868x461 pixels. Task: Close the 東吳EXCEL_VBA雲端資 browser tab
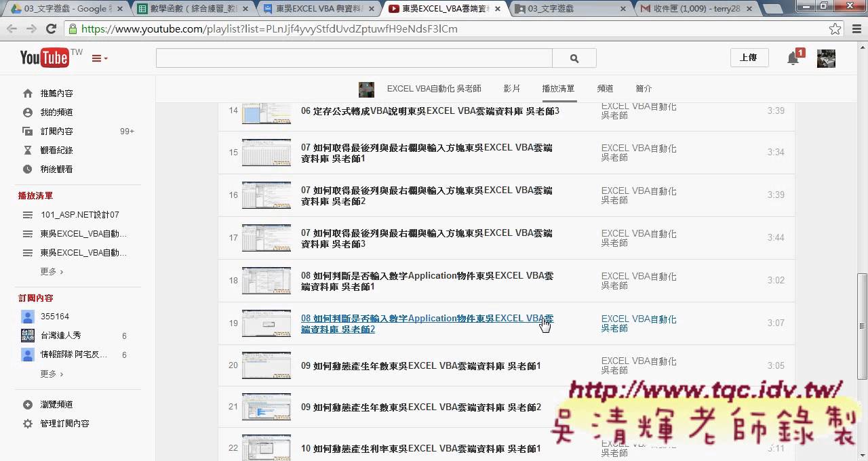point(498,9)
